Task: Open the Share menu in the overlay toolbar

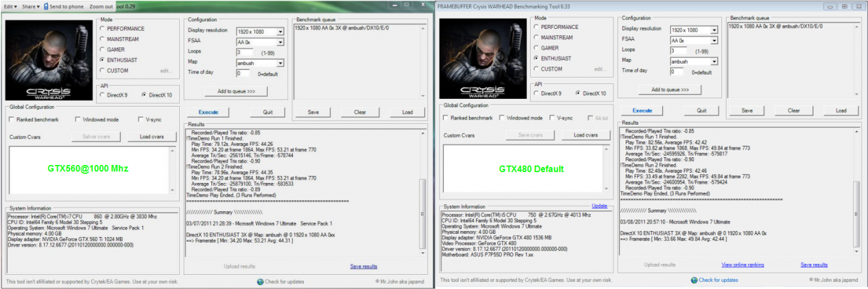Action: click(30, 6)
